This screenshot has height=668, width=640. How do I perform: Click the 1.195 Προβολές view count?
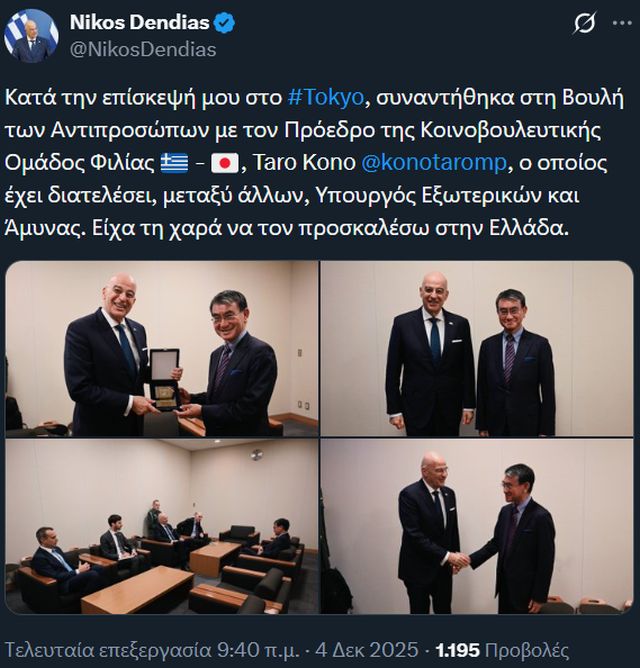[x=502, y=651]
